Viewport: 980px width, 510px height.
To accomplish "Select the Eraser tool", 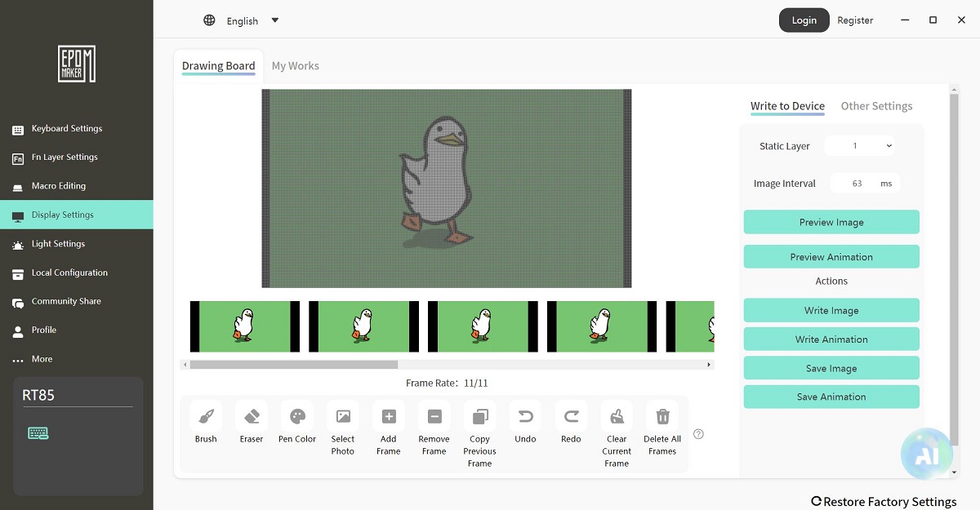I will coord(252,417).
